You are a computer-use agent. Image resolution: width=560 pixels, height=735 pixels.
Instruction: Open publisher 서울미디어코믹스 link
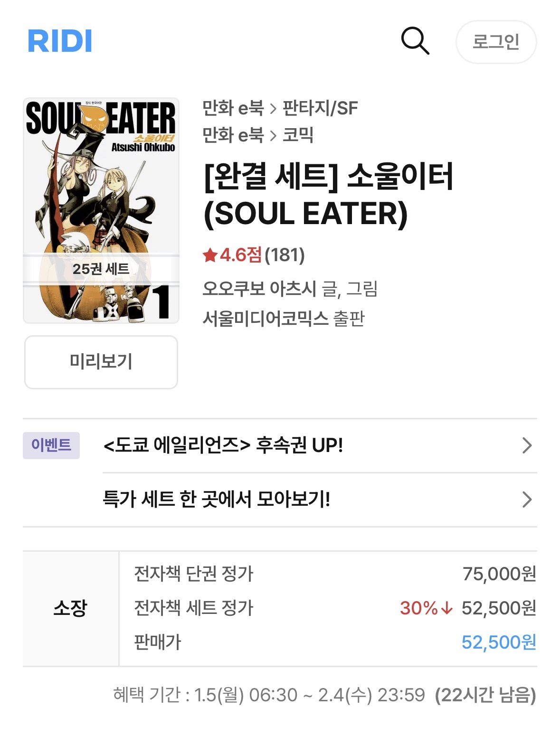[x=265, y=318]
